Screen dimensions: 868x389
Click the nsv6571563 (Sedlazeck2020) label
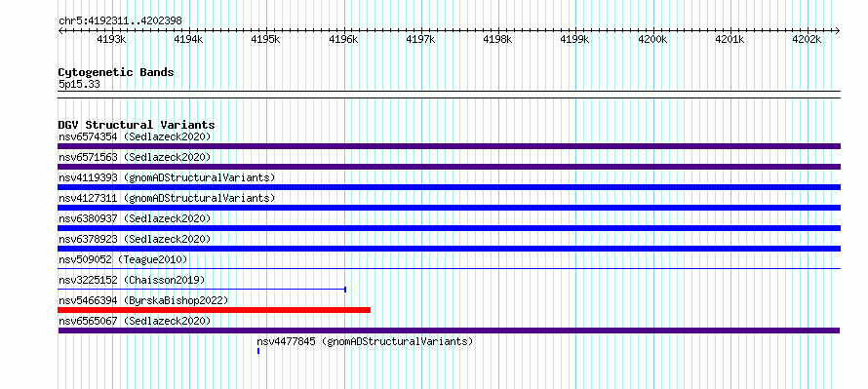pos(135,157)
